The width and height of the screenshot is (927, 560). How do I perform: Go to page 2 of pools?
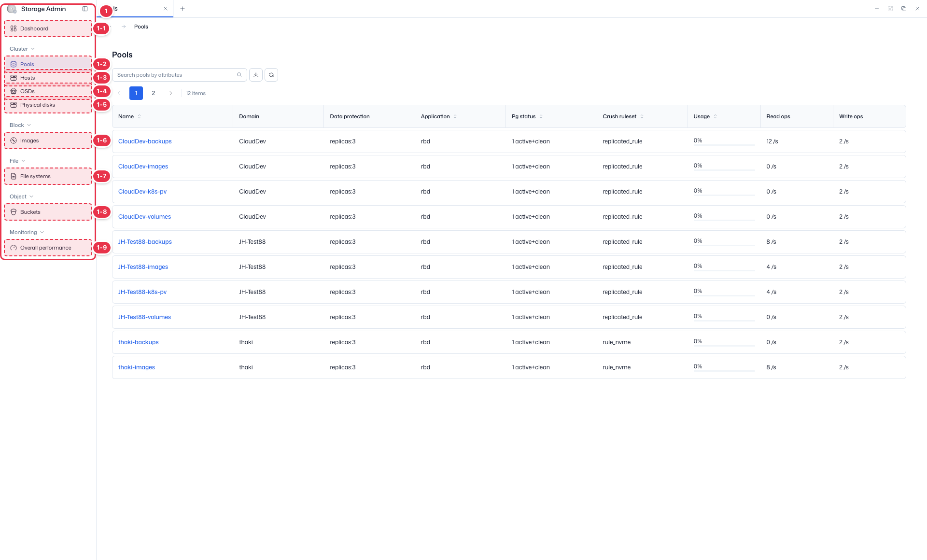point(154,93)
